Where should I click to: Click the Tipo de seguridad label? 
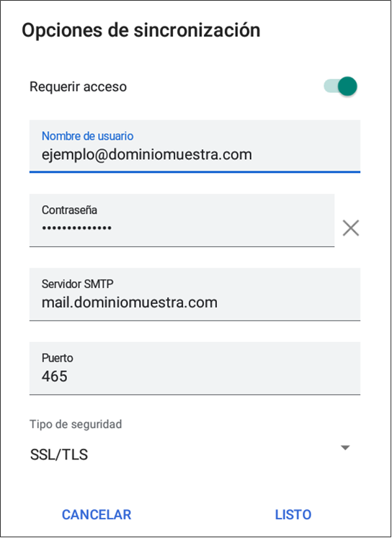click(x=76, y=424)
